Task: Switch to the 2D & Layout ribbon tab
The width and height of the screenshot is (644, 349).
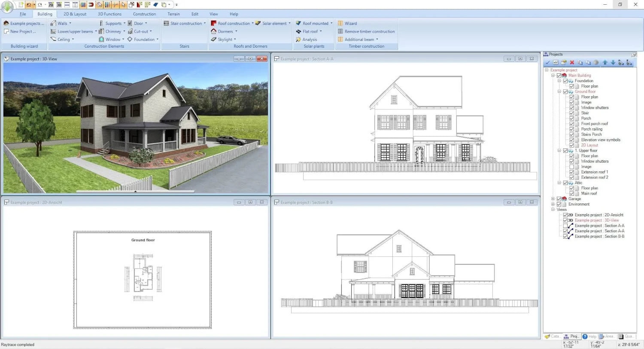Action: click(75, 14)
